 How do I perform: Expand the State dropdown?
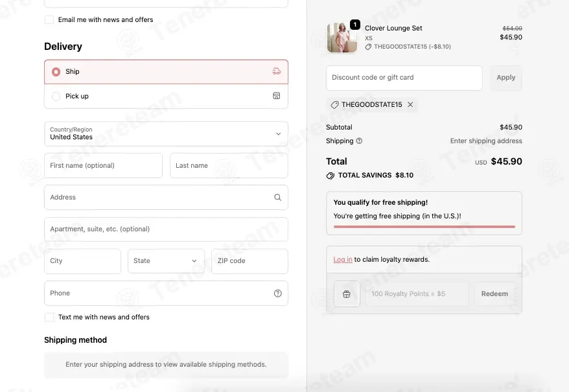click(x=166, y=261)
